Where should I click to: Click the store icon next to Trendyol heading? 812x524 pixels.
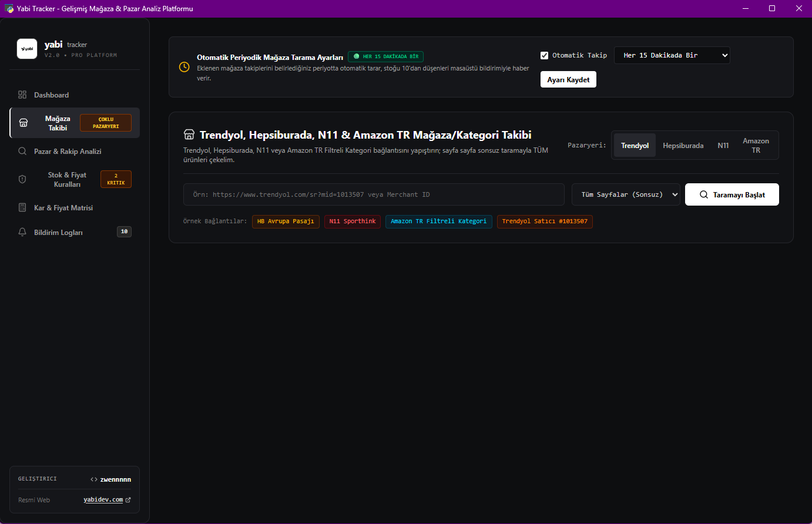click(189, 135)
